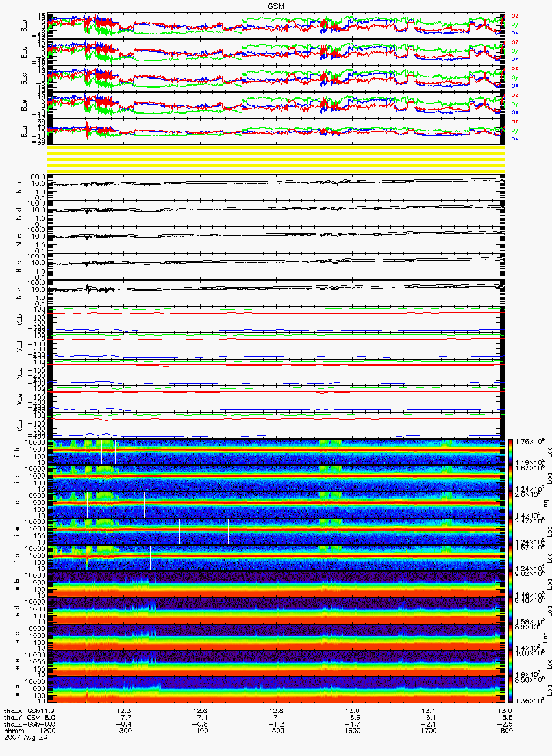This screenshot has height=756, width=552.
Task: Click the bx legend label beside B_a panel
Action: click(x=515, y=138)
